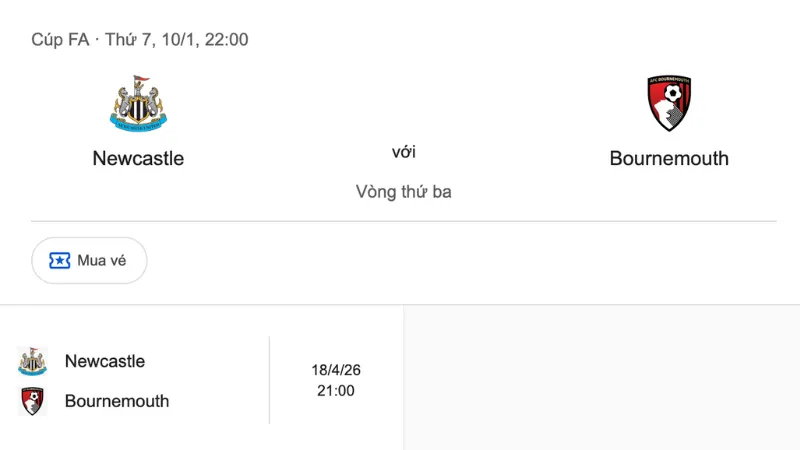This screenshot has width=800, height=450.
Task: Click the ticket icon in Mua vé
Action: 60,261
